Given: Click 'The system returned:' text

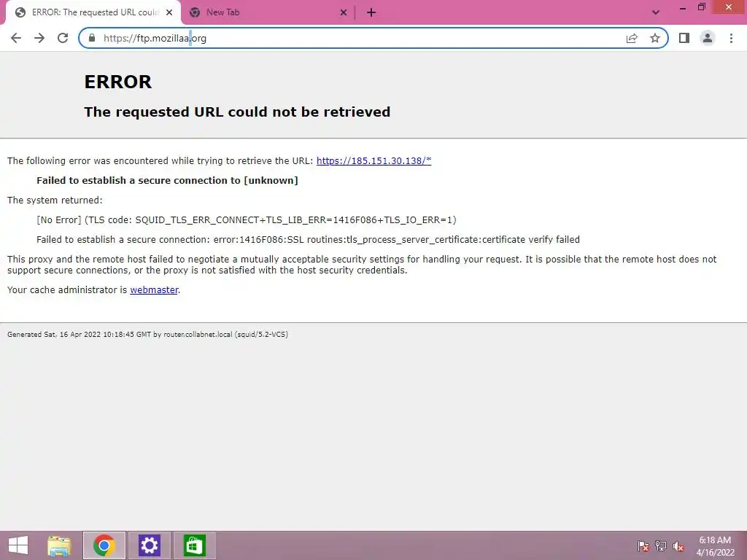Looking at the screenshot, I should [55, 200].
